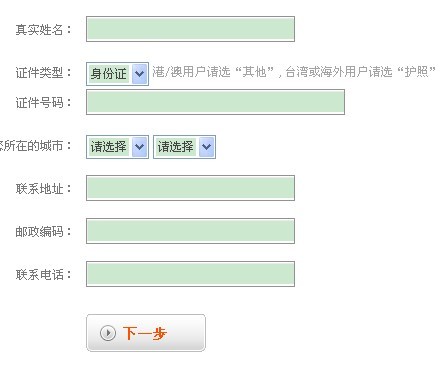Open the first 请选择 province dropdown
The width and height of the screenshot is (448, 366).
[x=117, y=147]
